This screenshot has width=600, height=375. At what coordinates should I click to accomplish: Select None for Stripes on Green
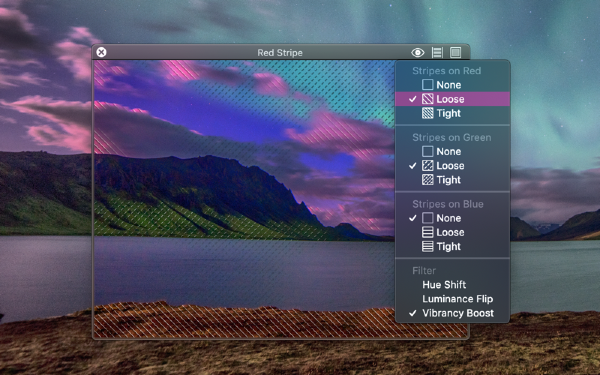pos(453,152)
